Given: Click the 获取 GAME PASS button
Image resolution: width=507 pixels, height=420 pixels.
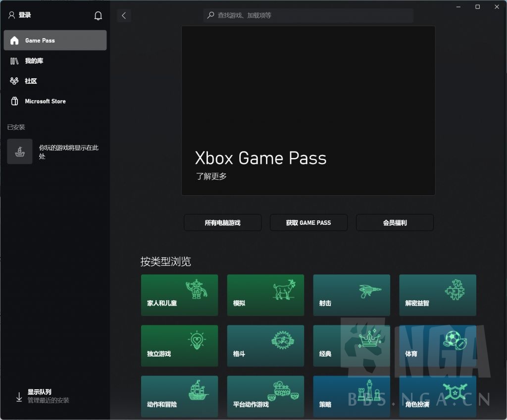Looking at the screenshot, I should tap(308, 222).
